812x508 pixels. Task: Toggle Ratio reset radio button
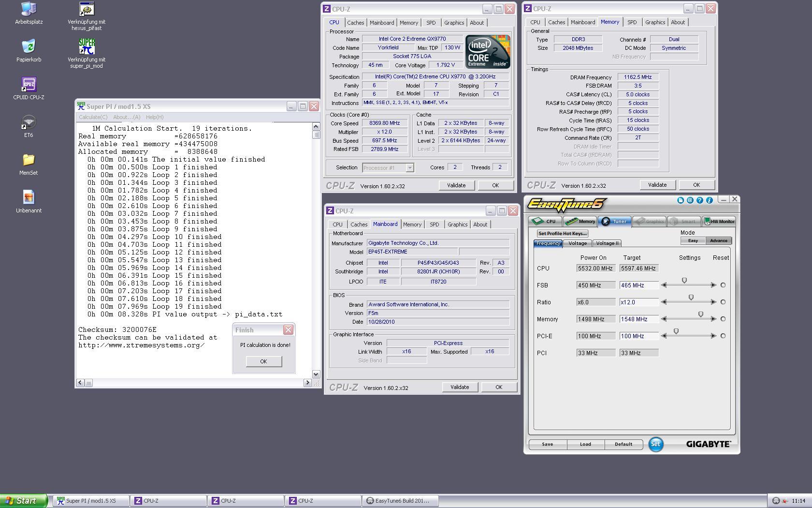[x=723, y=302]
